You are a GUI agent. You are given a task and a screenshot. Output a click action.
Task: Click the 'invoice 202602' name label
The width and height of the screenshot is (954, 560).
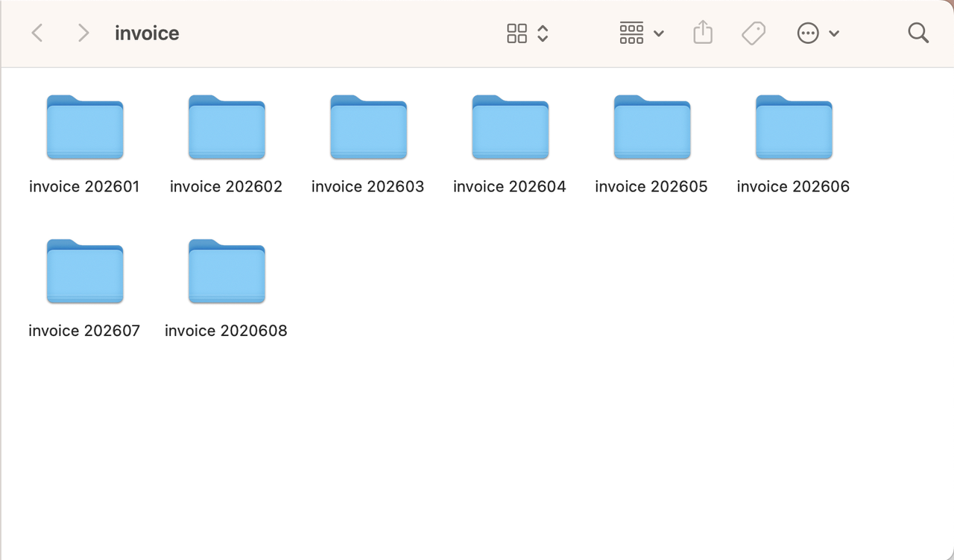(x=226, y=186)
